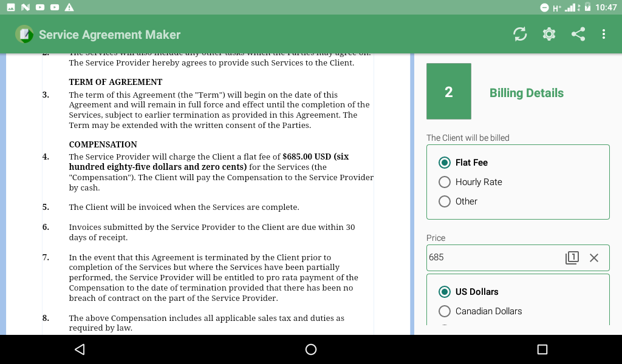Tap the share icon
622x364 pixels.
pyautogui.click(x=578, y=34)
